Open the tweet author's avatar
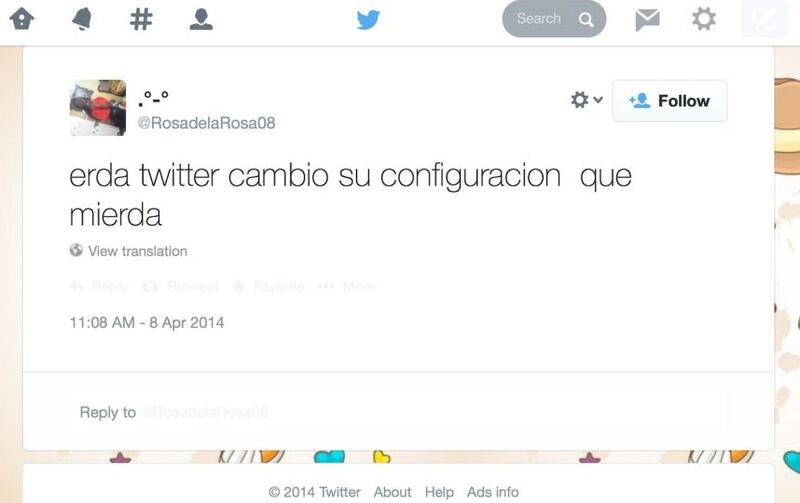This screenshot has width=800, height=503. (98, 108)
